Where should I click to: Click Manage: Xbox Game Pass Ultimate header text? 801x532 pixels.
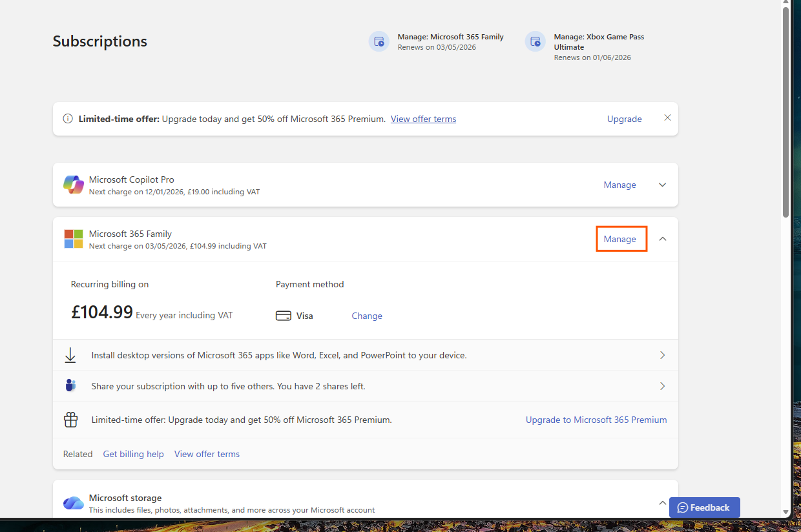(x=599, y=42)
